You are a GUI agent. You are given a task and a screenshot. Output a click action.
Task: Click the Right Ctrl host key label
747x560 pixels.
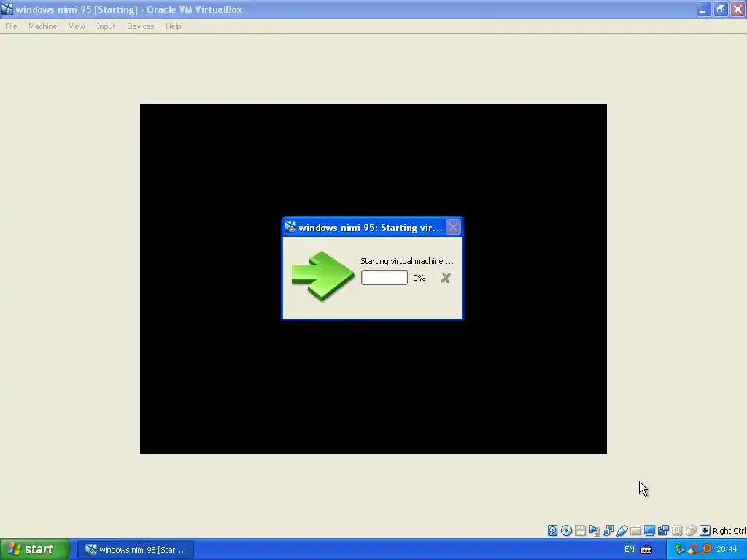[x=729, y=531]
